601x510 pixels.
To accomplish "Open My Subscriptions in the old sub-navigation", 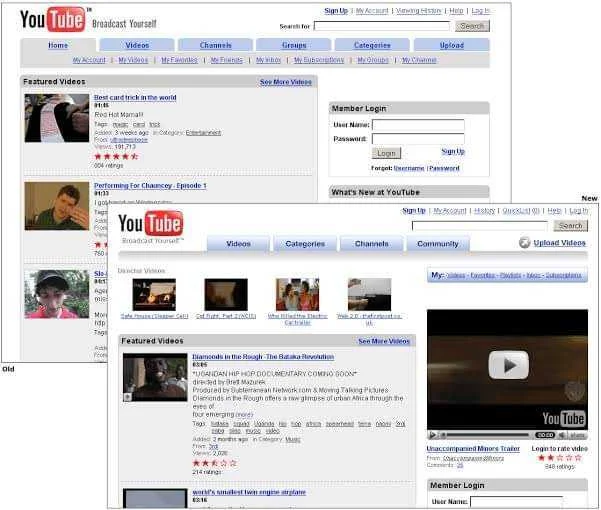I will [319, 60].
